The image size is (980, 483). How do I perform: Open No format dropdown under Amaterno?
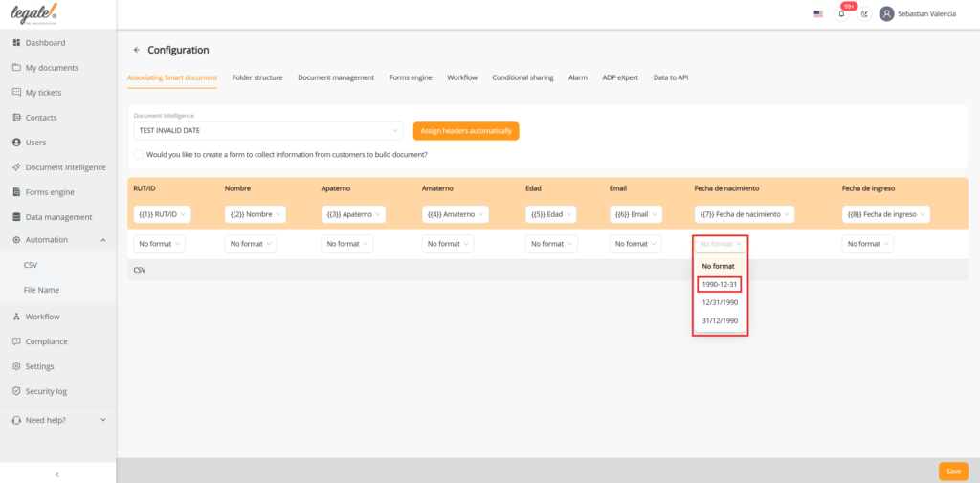(448, 244)
